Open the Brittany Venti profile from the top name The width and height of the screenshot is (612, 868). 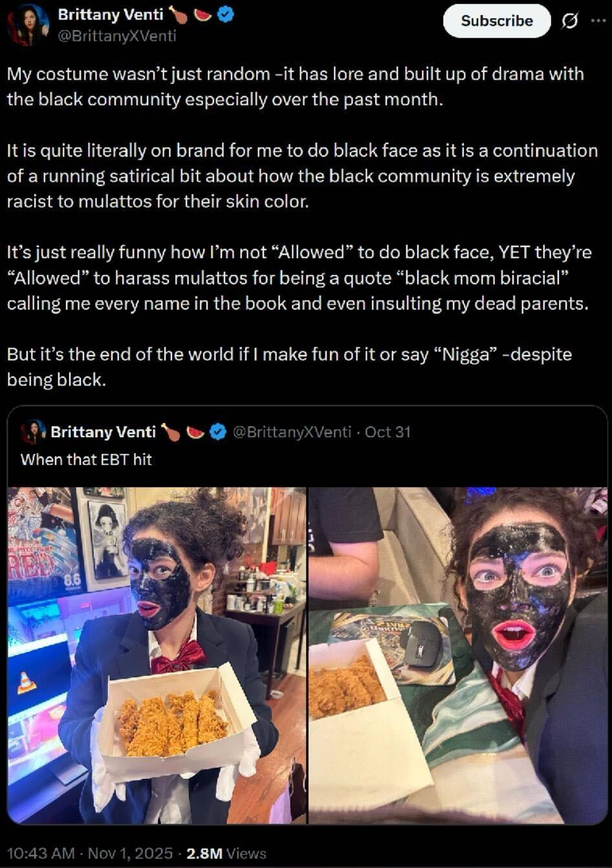pyautogui.click(x=110, y=15)
